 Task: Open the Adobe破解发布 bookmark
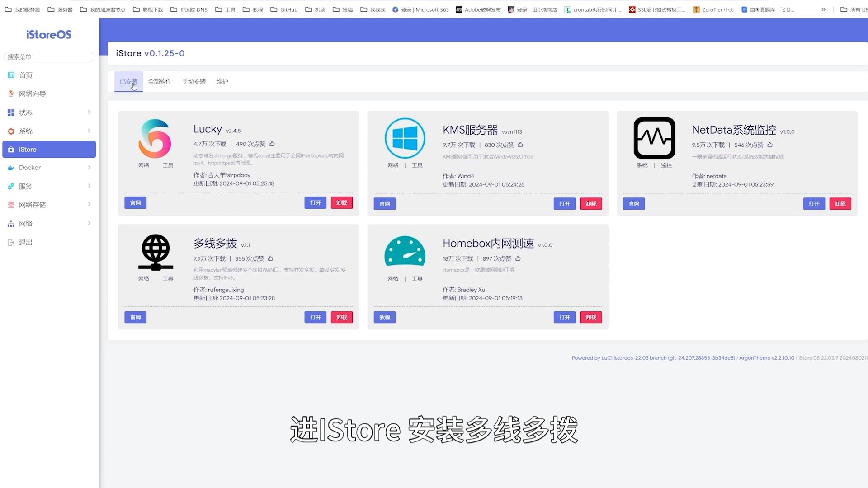tap(478, 9)
